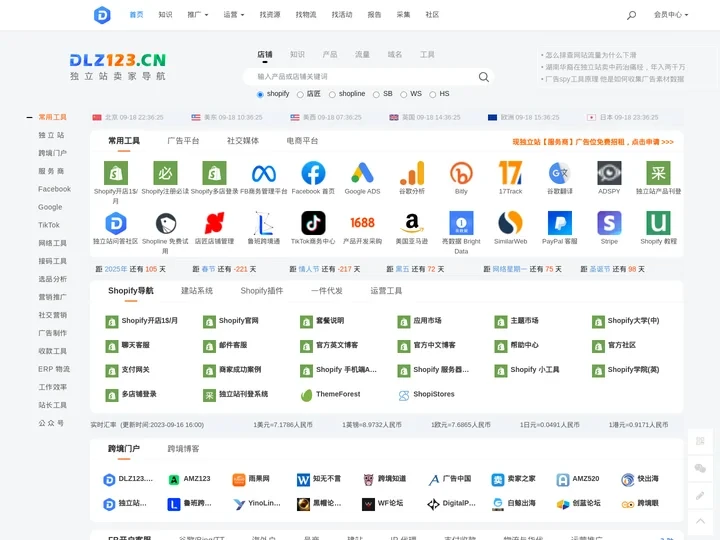The height and width of the screenshot is (540, 720).
Task: Open the FB商务管理平台 Meta icon
Action: click(264, 173)
